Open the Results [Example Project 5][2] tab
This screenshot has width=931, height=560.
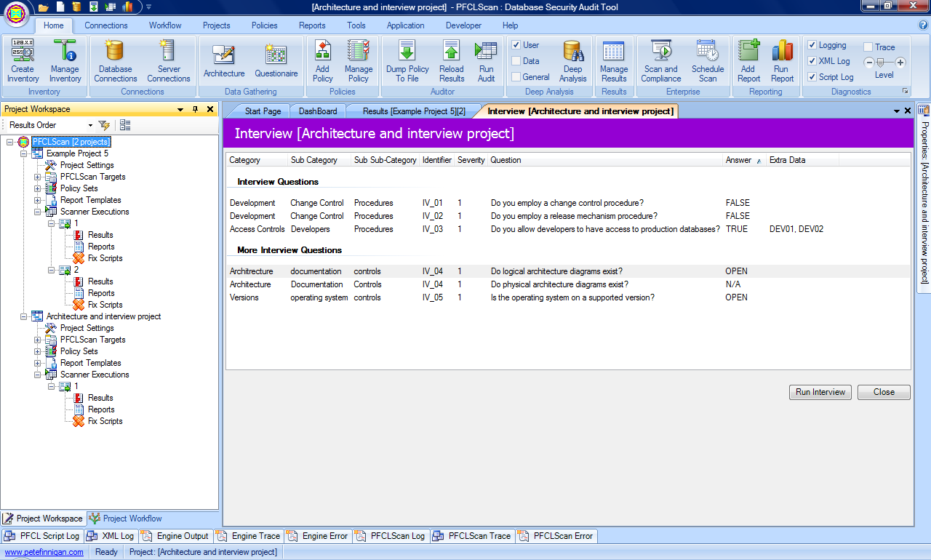[x=414, y=111]
